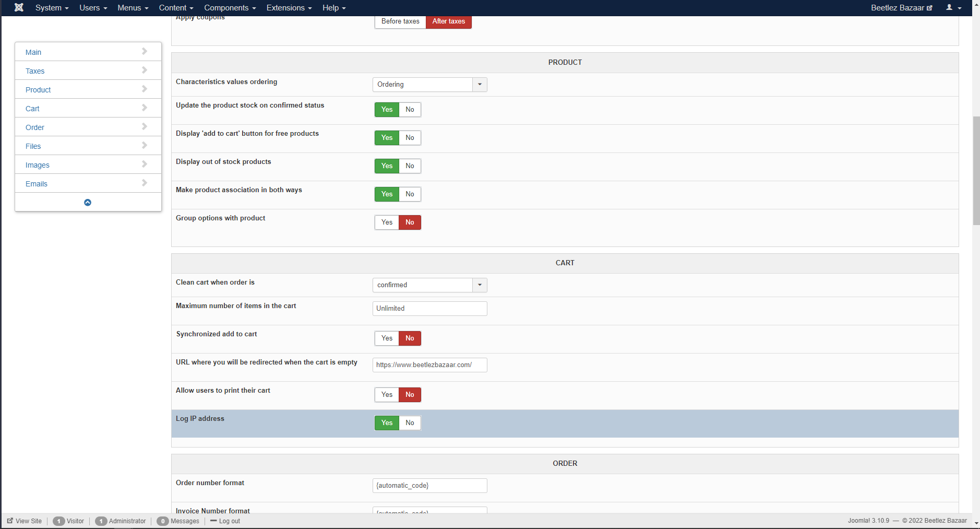
Task: Set Update product stock on confirmed to Yes
Action: coord(387,110)
